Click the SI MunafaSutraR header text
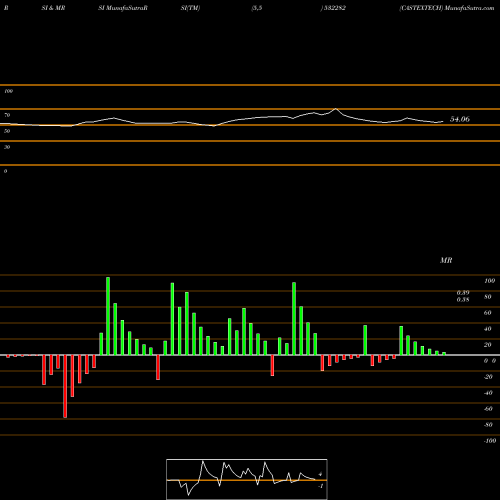This screenshot has width=500, height=500. point(123,8)
